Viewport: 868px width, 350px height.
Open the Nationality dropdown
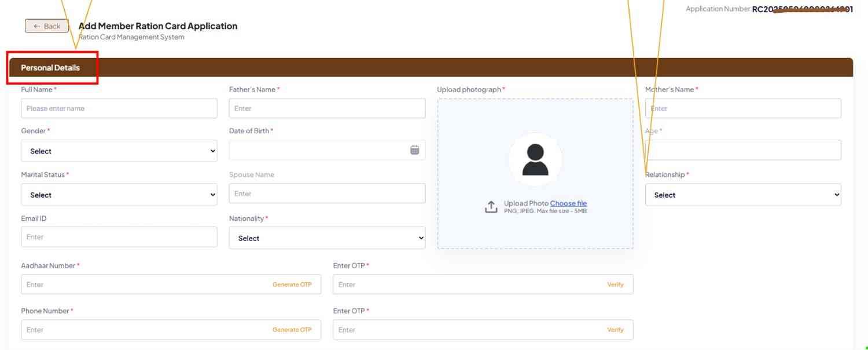click(x=328, y=238)
